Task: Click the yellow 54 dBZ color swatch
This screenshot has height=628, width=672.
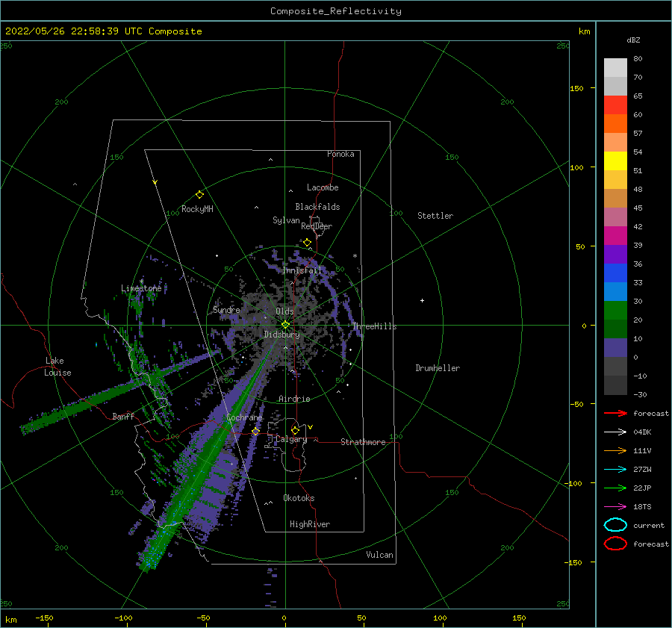Action: tap(615, 161)
